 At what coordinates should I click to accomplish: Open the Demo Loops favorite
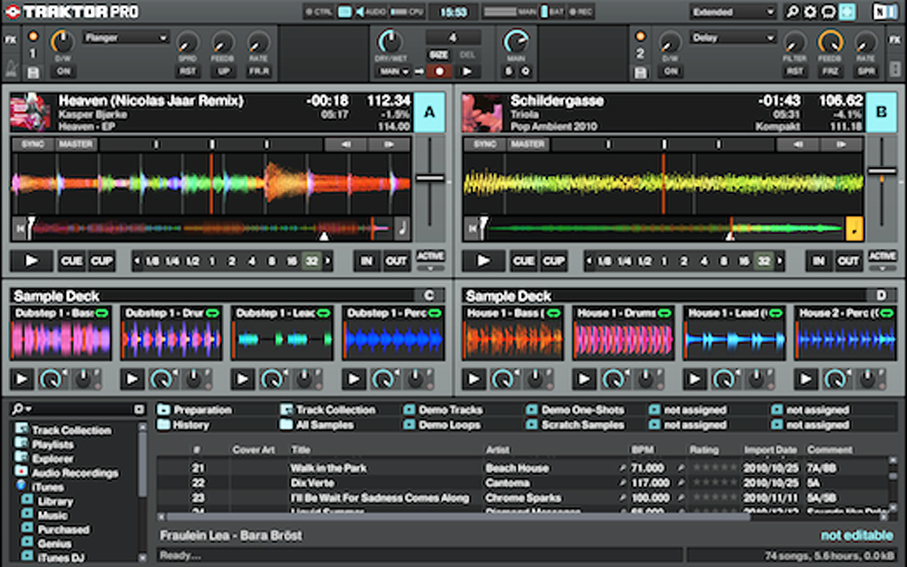coord(443,425)
